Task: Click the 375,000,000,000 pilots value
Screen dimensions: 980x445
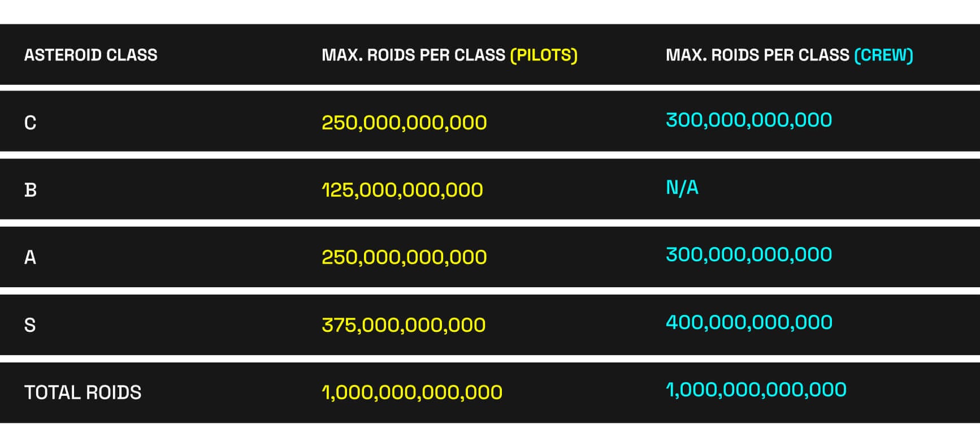Action: 404,325
